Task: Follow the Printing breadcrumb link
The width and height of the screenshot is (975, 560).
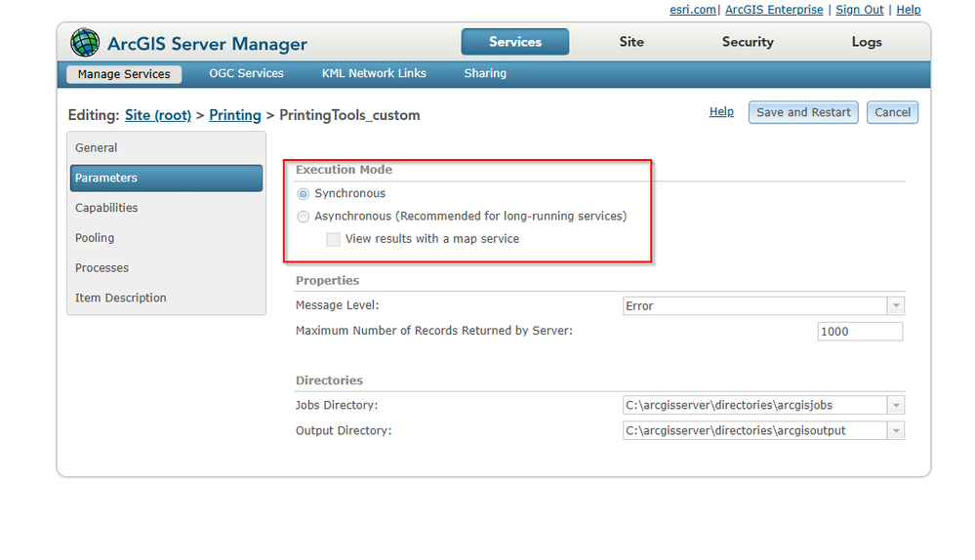Action: click(x=235, y=115)
